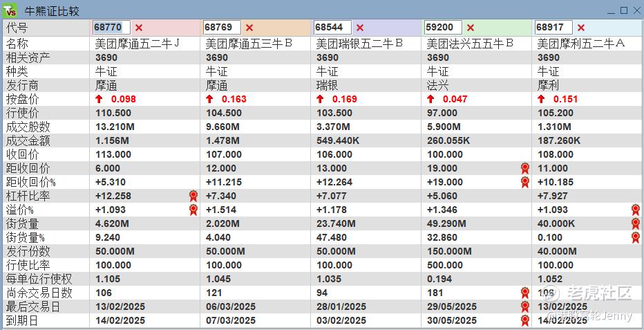Close the 牛熊证比较 window
This screenshot has height=330, width=644.
coord(636,10)
